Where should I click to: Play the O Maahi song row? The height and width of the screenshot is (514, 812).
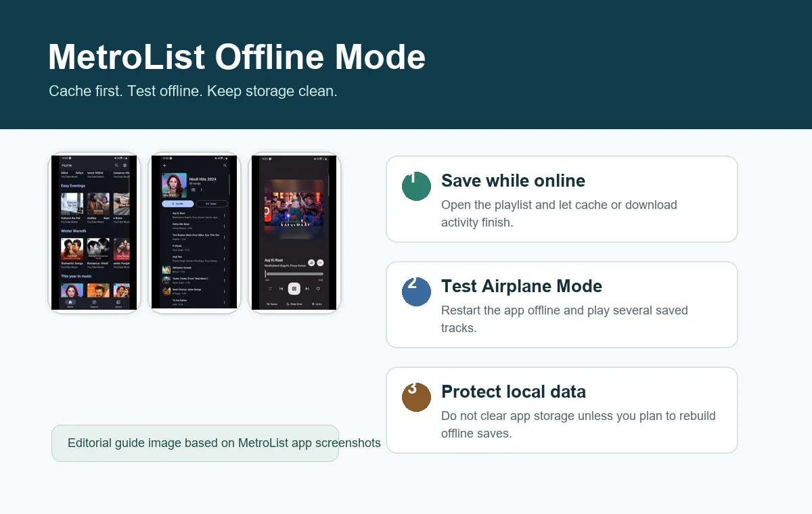coord(195,248)
